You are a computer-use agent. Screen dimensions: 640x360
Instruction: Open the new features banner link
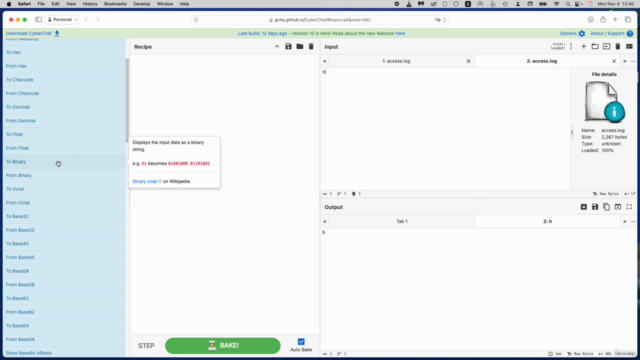400,33
